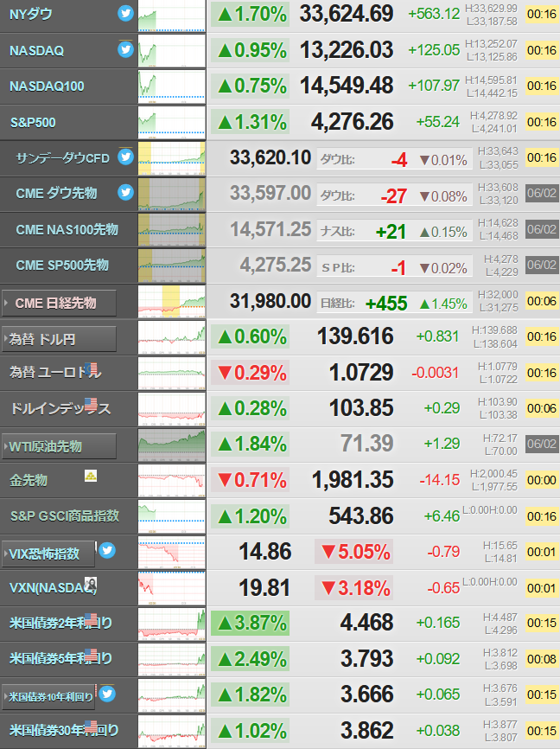Click the 為替 ドル円 mini chart

point(172,337)
